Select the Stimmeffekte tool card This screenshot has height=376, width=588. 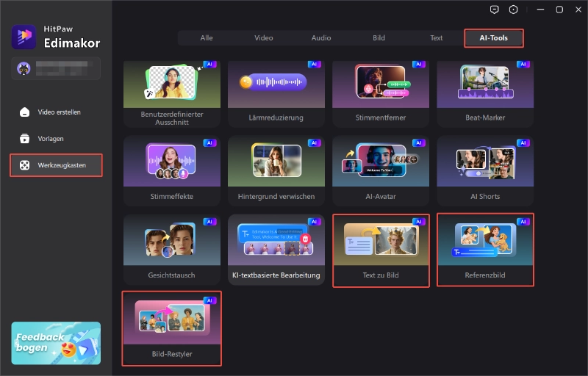(x=172, y=171)
